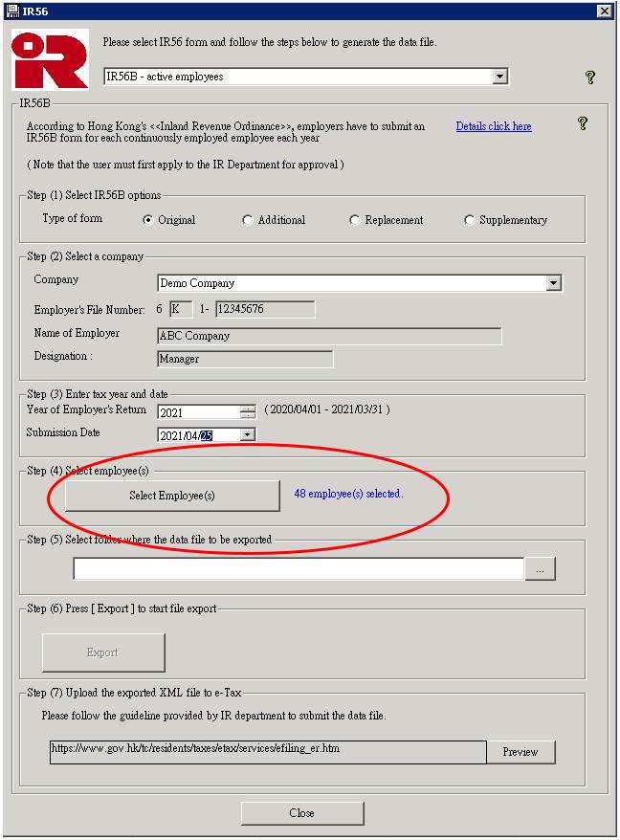The width and height of the screenshot is (620, 840).
Task: Choose the Additional form type option
Action: pyautogui.click(x=248, y=220)
